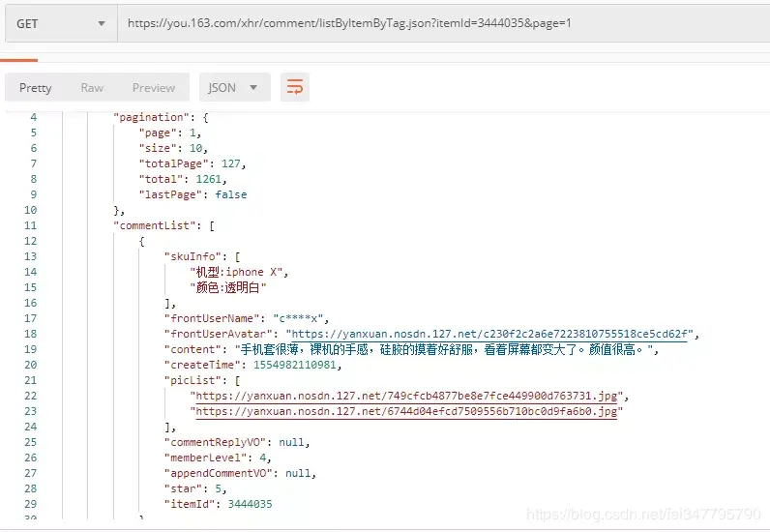Toggle the wrap lines icon

click(x=295, y=88)
